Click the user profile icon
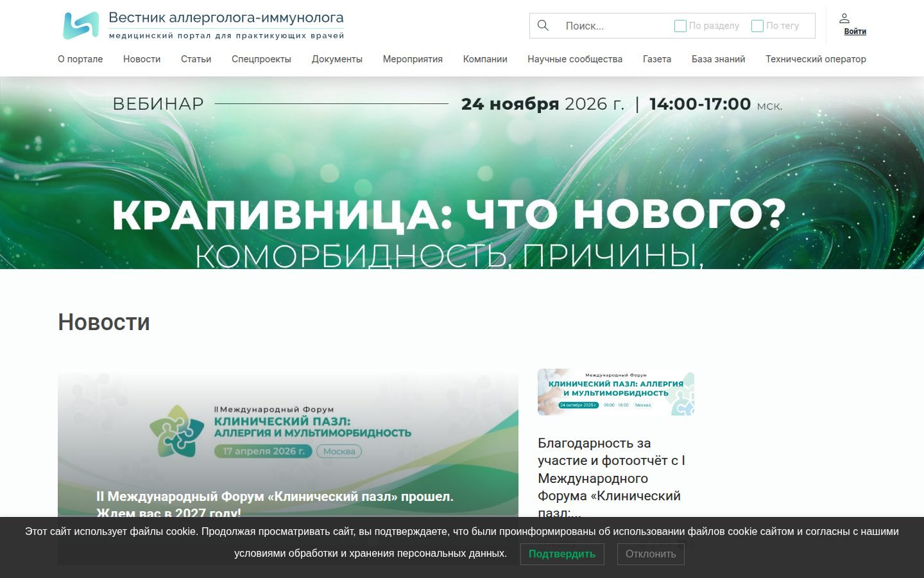Viewport: 924px width, 578px height. coord(844,19)
